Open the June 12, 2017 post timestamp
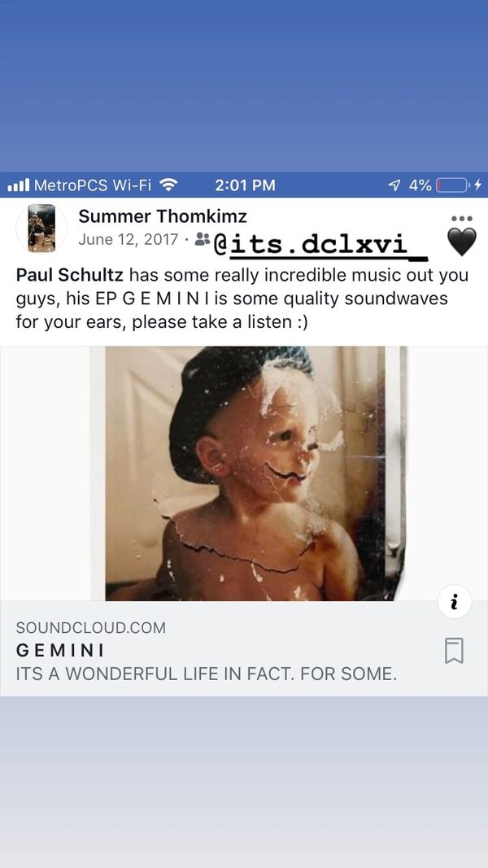 [129, 240]
